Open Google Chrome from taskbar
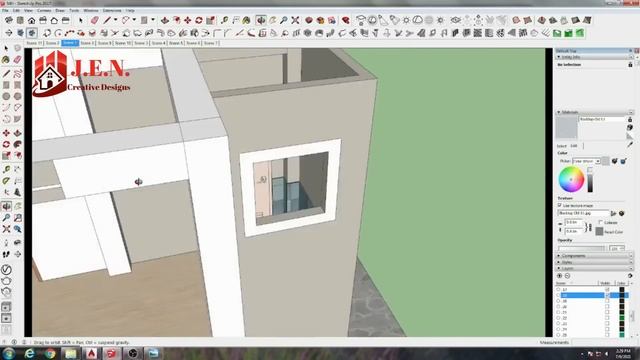The image size is (640, 360). coord(50,353)
